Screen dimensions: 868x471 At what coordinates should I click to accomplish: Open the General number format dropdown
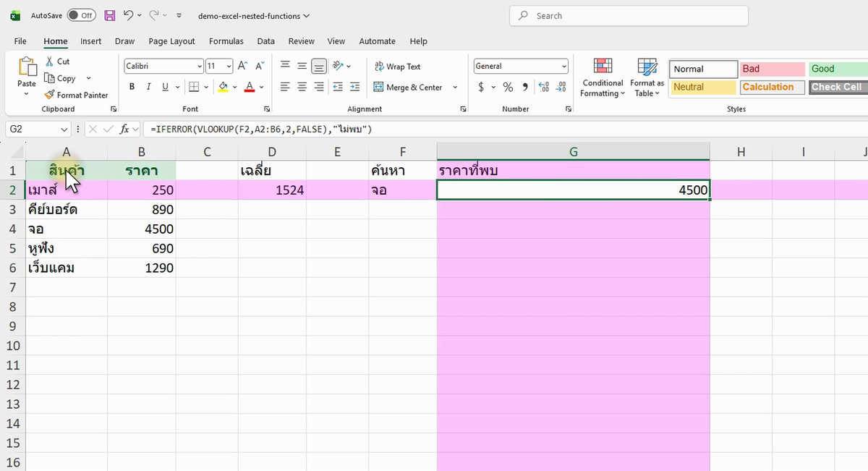(x=564, y=66)
